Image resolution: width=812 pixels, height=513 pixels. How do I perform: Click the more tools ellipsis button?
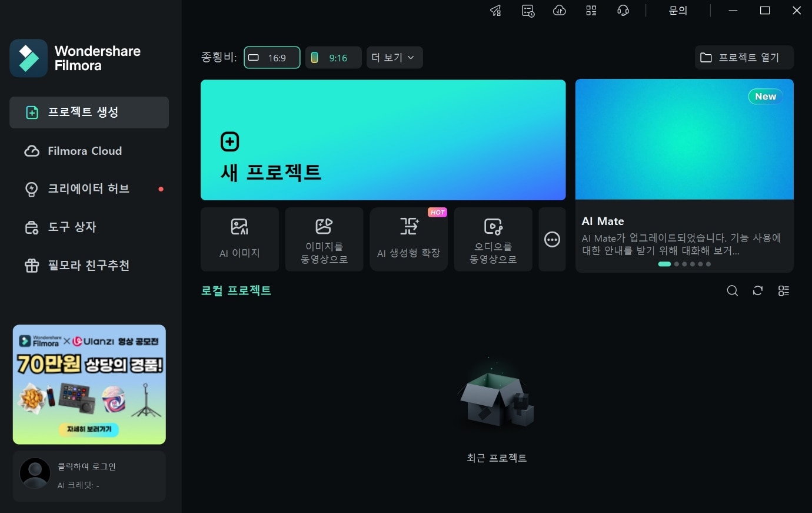click(552, 239)
